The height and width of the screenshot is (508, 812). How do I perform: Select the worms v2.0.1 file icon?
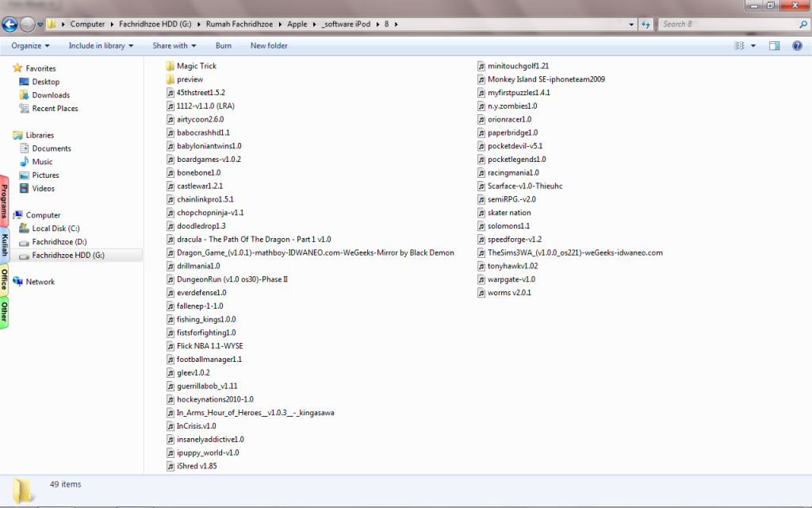[481, 293]
